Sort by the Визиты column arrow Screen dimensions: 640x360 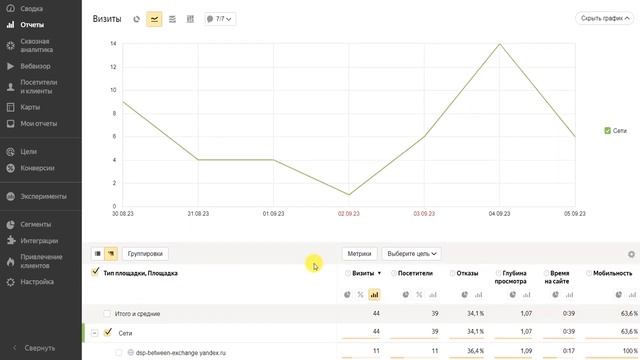click(379, 273)
